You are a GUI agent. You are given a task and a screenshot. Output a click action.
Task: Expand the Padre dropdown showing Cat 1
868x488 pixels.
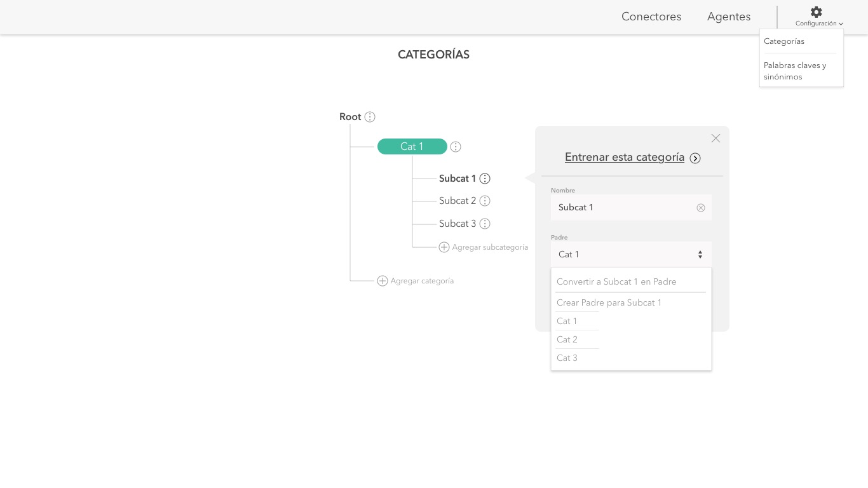coord(631,254)
